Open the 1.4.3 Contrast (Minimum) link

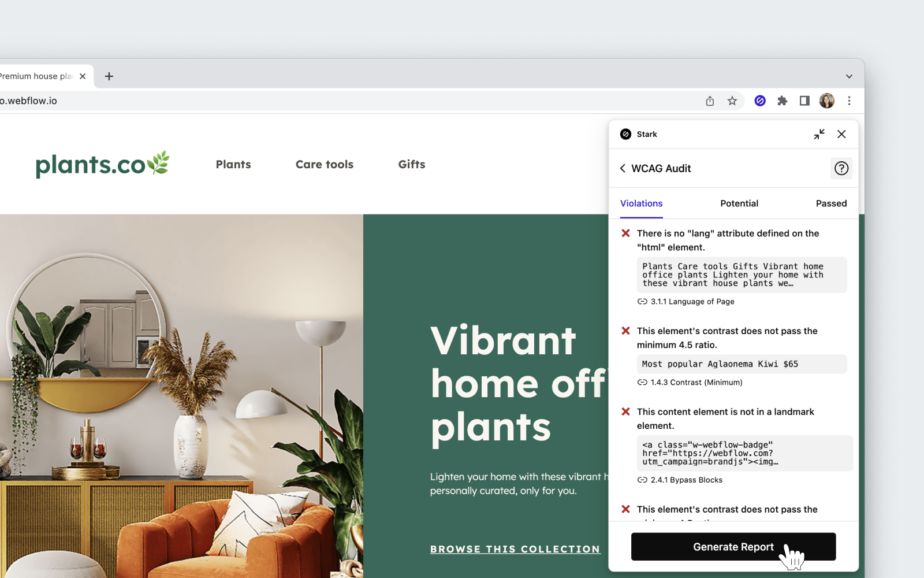click(x=696, y=383)
